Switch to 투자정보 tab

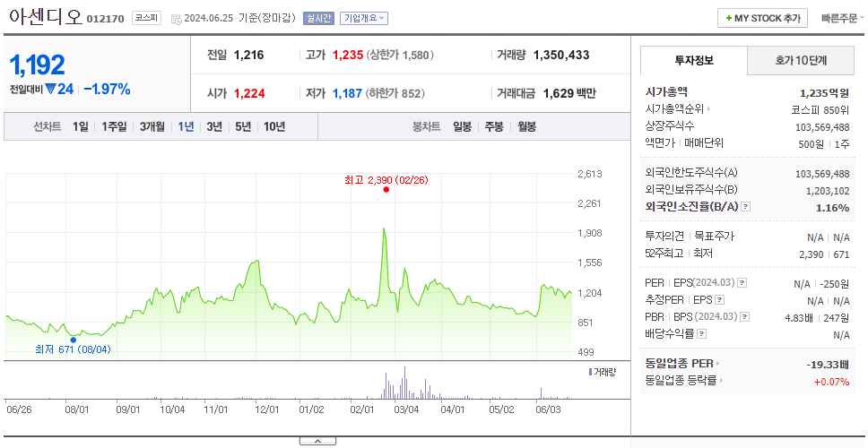pos(694,60)
